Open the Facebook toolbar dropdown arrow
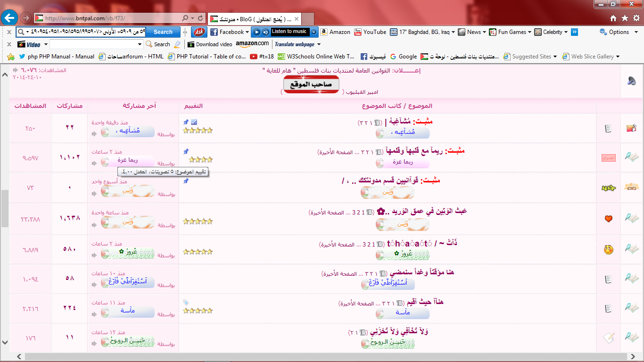The height and width of the screenshot is (362, 644). coord(248,32)
